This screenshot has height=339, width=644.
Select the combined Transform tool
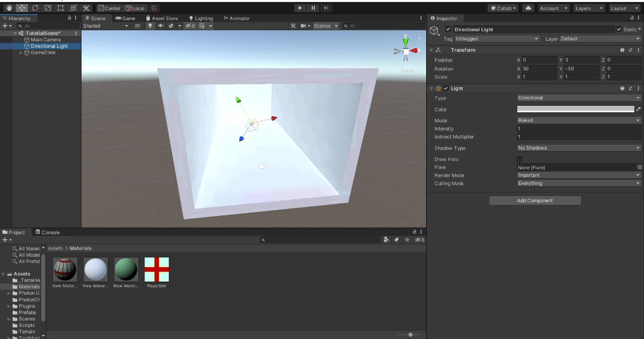tap(73, 8)
